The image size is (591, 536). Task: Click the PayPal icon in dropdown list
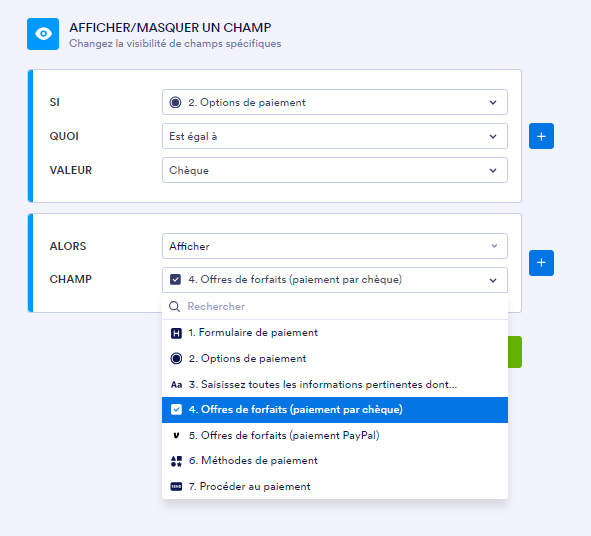click(176, 436)
